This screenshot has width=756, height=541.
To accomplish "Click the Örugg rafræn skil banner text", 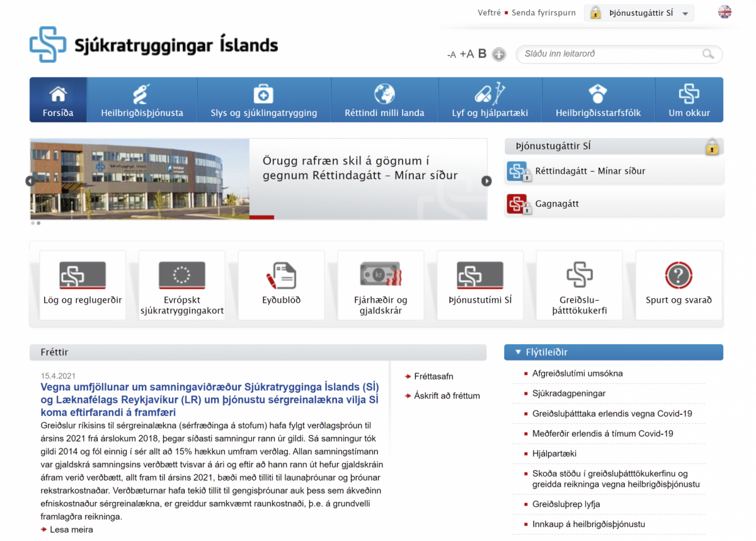I will tap(360, 168).
